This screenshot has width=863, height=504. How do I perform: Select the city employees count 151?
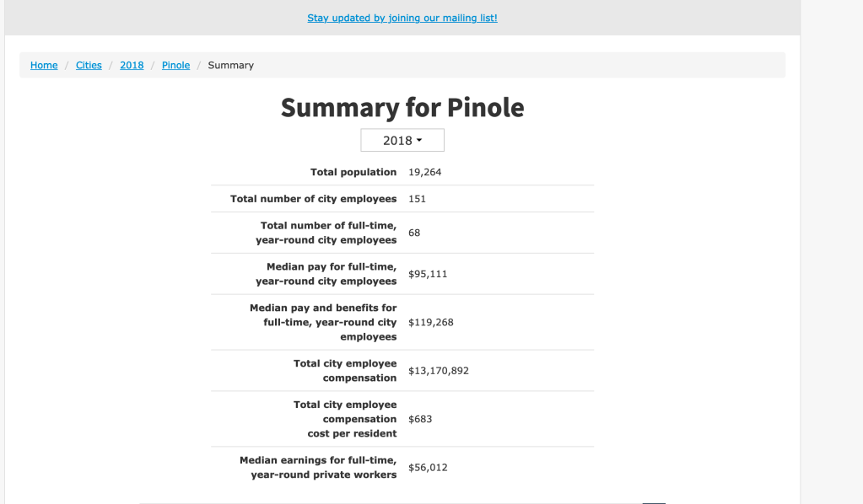click(417, 199)
